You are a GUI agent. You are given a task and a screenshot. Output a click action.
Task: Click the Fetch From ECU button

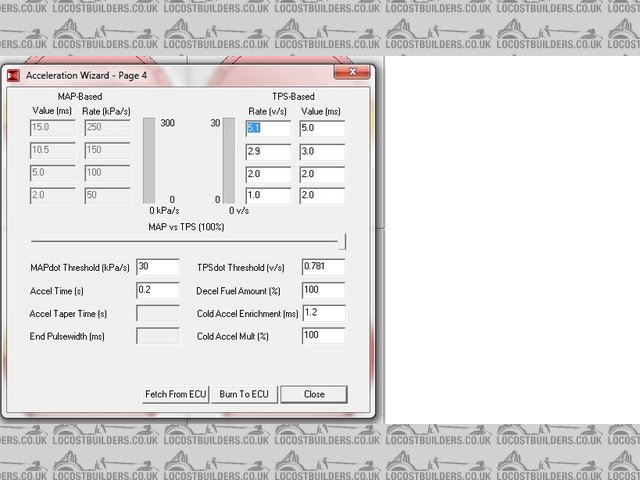point(176,394)
